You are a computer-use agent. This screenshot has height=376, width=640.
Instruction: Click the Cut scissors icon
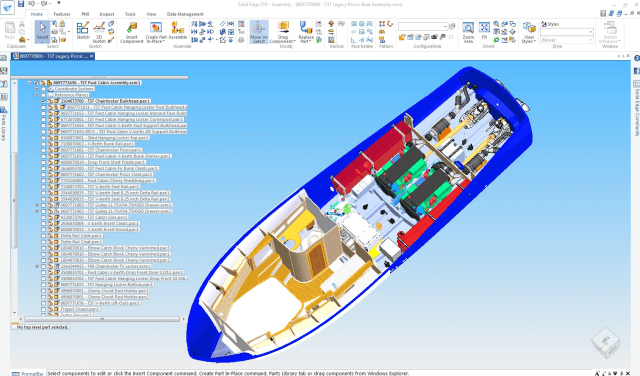click(x=22, y=24)
